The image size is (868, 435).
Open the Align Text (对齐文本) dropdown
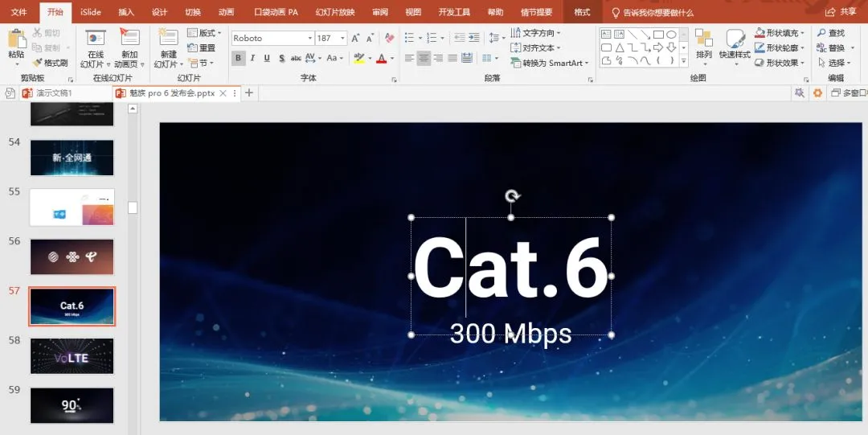535,48
